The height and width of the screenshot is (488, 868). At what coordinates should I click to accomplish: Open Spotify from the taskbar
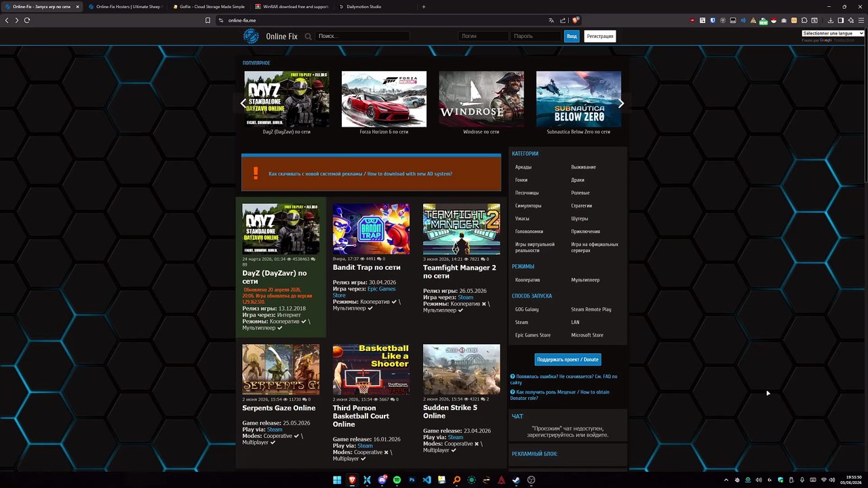(x=397, y=480)
